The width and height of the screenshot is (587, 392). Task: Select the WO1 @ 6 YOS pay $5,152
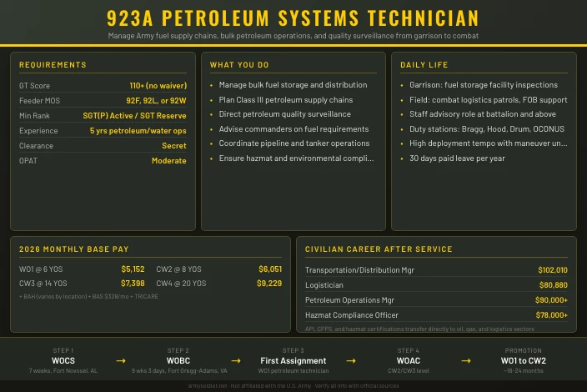pyautogui.click(x=133, y=269)
